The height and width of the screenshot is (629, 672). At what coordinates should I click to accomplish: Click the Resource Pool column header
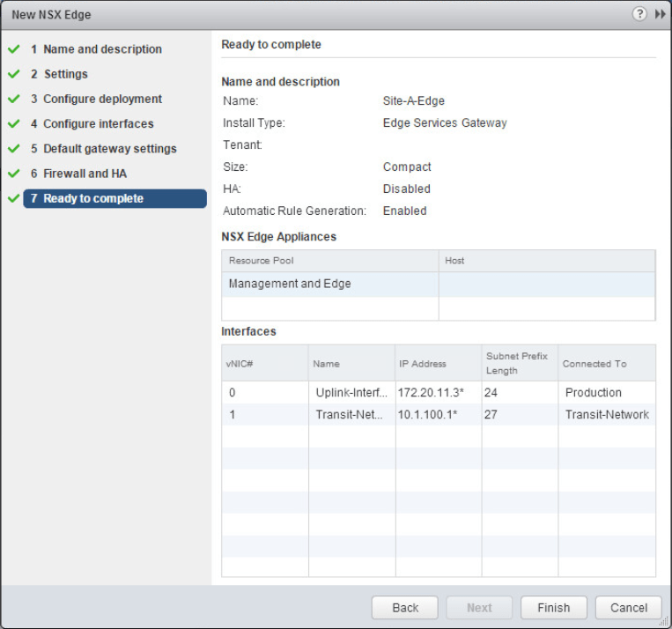point(329,261)
